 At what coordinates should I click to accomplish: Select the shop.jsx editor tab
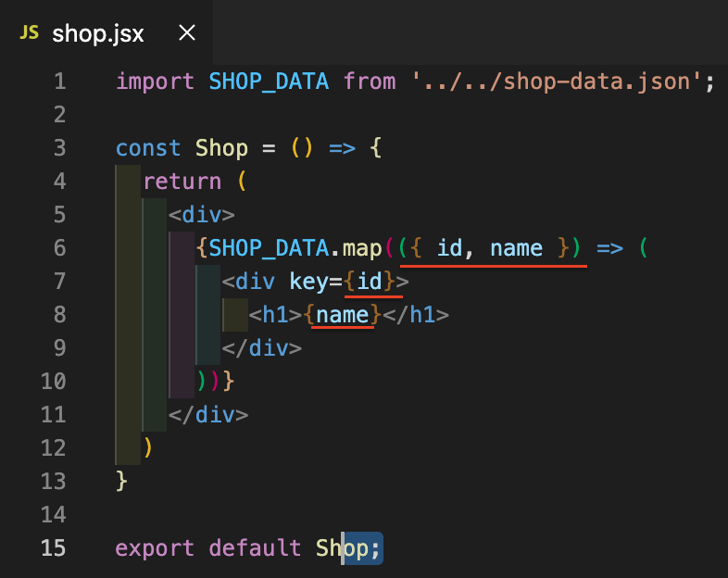point(107,33)
